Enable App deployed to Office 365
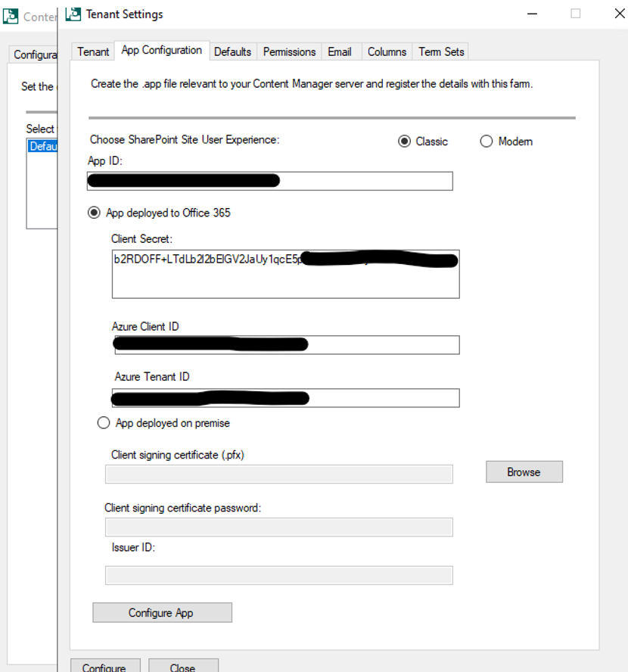Screen dimensions: 628x672 94,213
